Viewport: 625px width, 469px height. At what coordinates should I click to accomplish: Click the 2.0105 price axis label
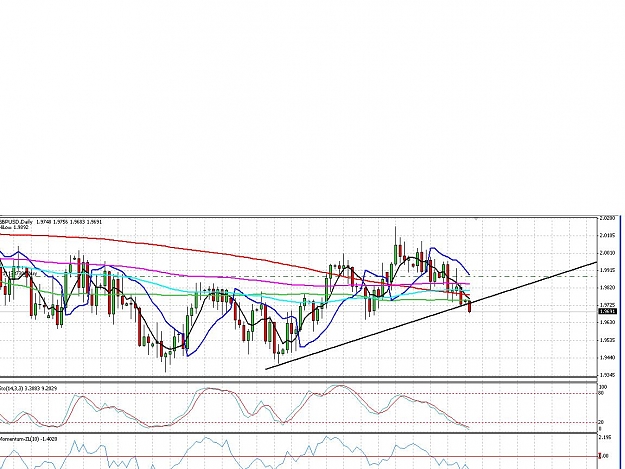pos(607,235)
